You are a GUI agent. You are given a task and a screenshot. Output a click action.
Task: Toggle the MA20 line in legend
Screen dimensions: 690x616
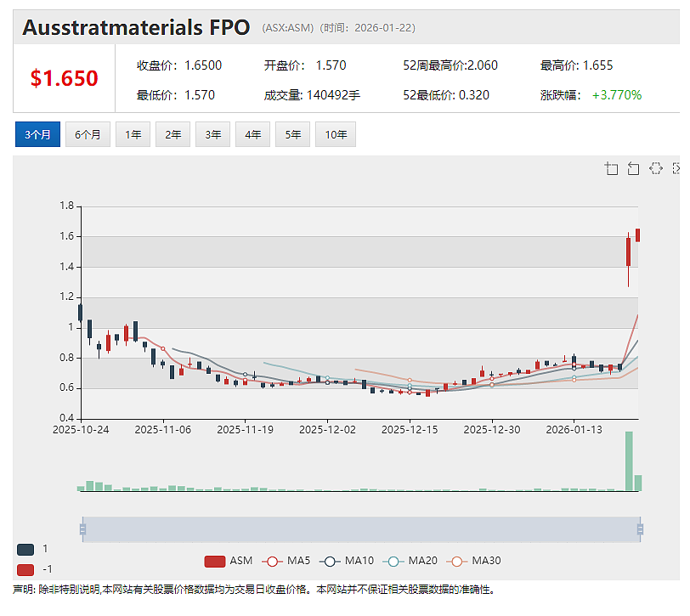click(410, 561)
